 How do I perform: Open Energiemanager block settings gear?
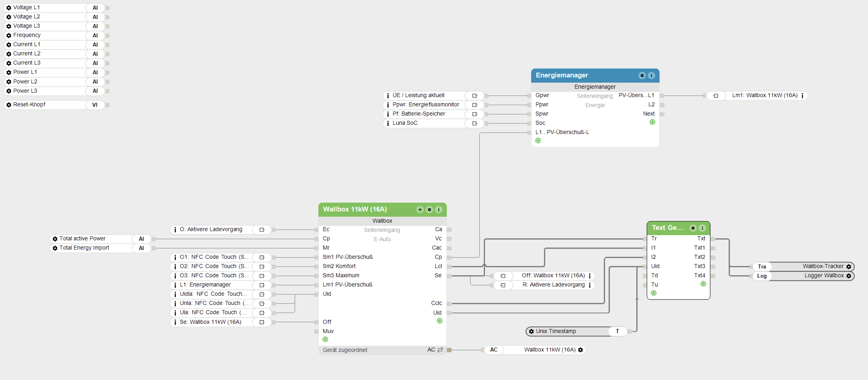(x=642, y=75)
